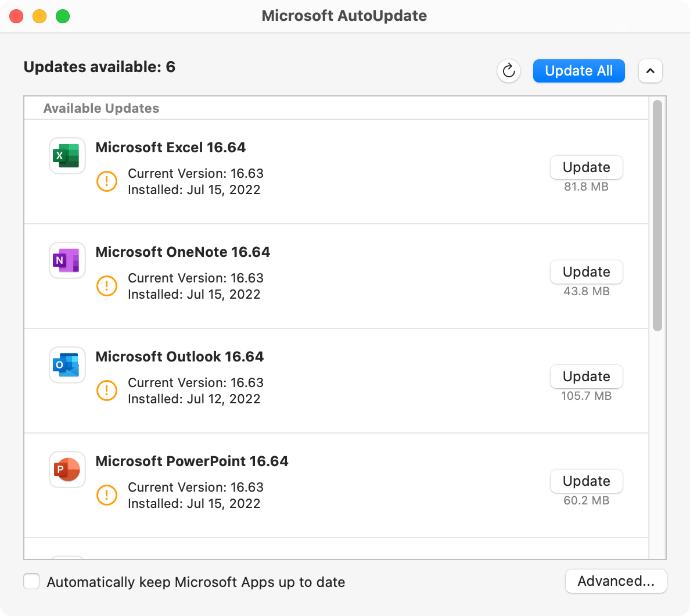Click the Microsoft PowerPoint app icon
This screenshot has height=616, width=690.
coord(67,470)
